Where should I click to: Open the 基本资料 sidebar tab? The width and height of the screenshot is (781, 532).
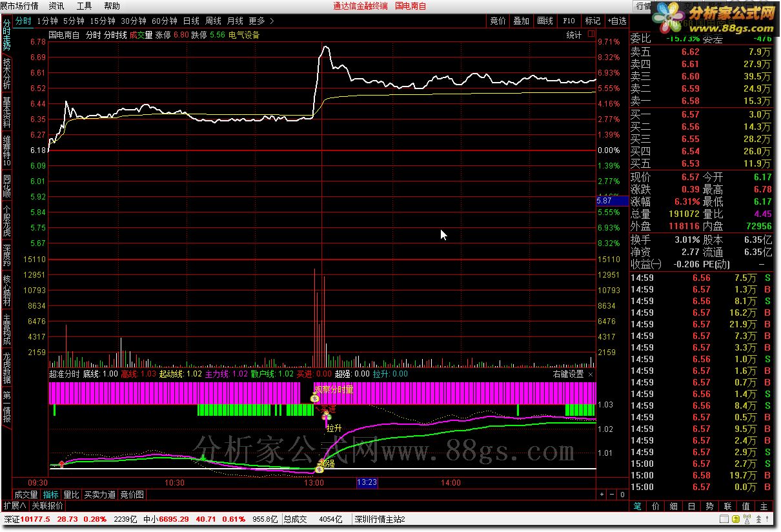click(6, 112)
